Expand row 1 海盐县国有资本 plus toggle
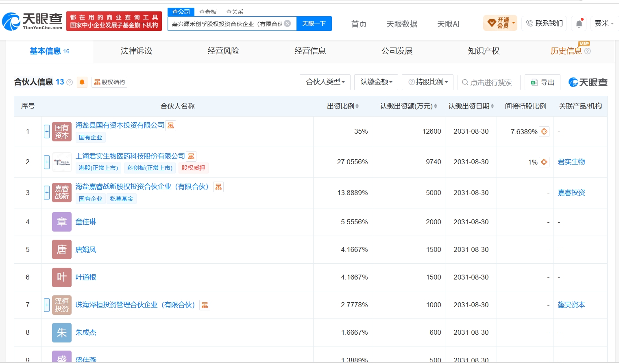 47,132
